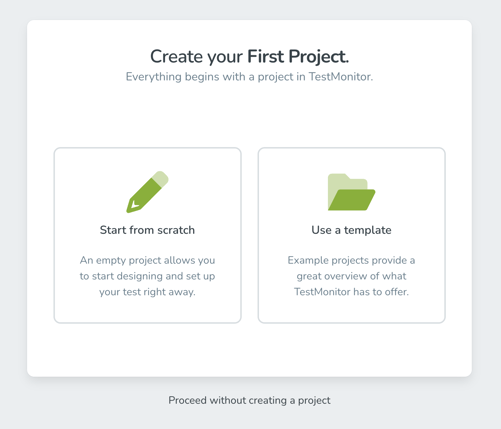Click the Example projects provide a text
The height and width of the screenshot is (429, 501).
pos(351,260)
